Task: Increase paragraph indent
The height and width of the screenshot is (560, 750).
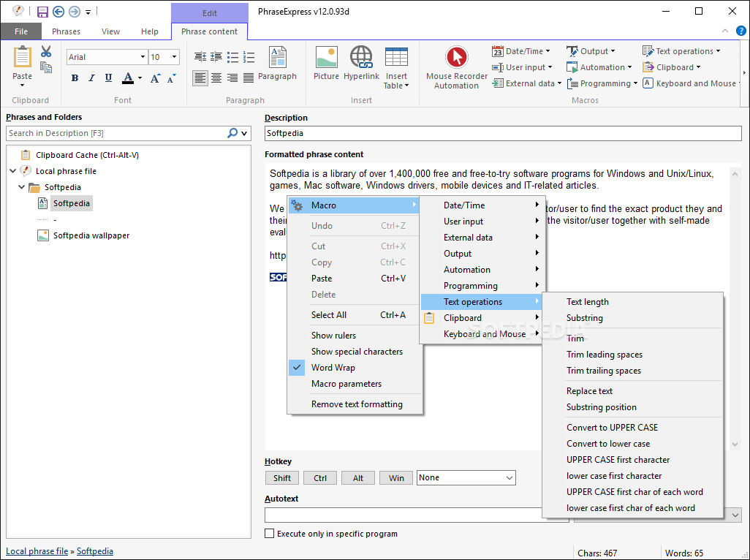Action: pyautogui.click(x=216, y=57)
